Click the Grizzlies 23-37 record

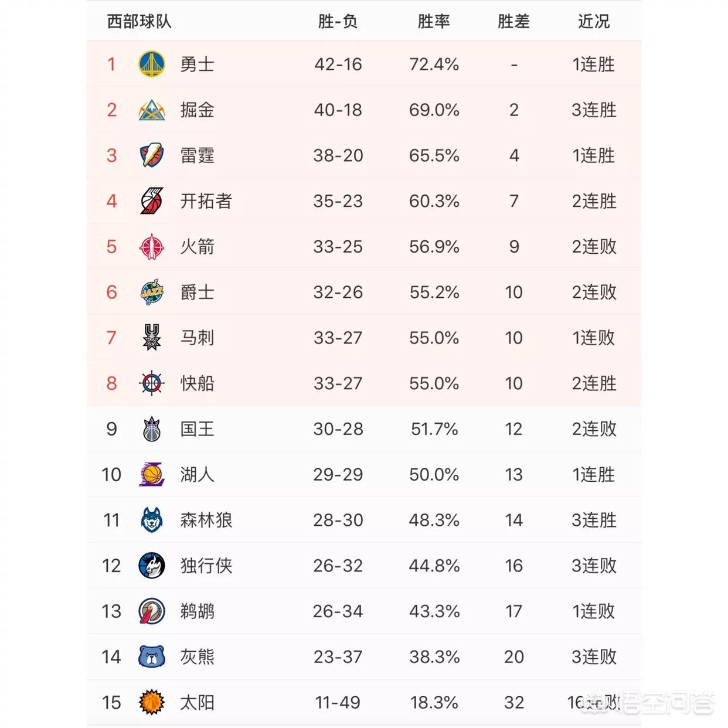(338, 656)
